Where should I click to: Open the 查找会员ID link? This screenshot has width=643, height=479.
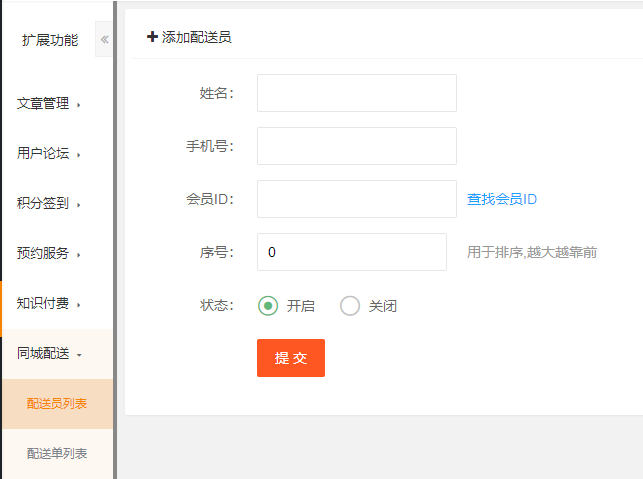[502, 199]
